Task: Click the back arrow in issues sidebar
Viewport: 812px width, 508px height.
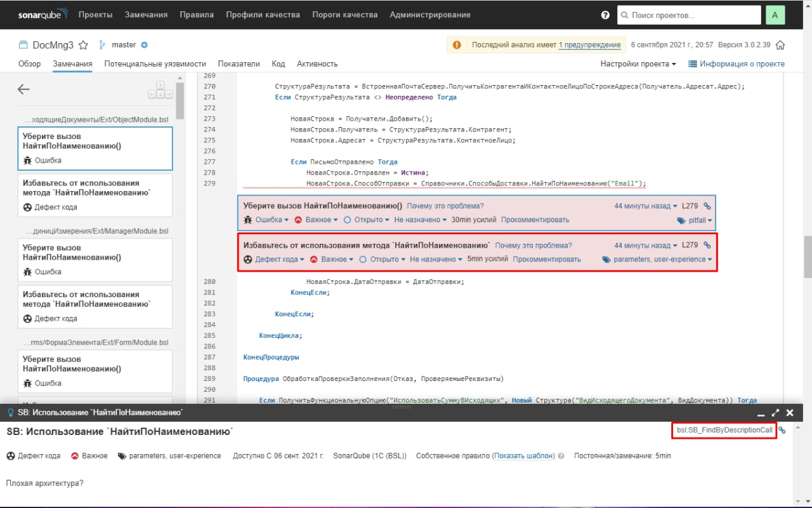Action: coord(23,90)
